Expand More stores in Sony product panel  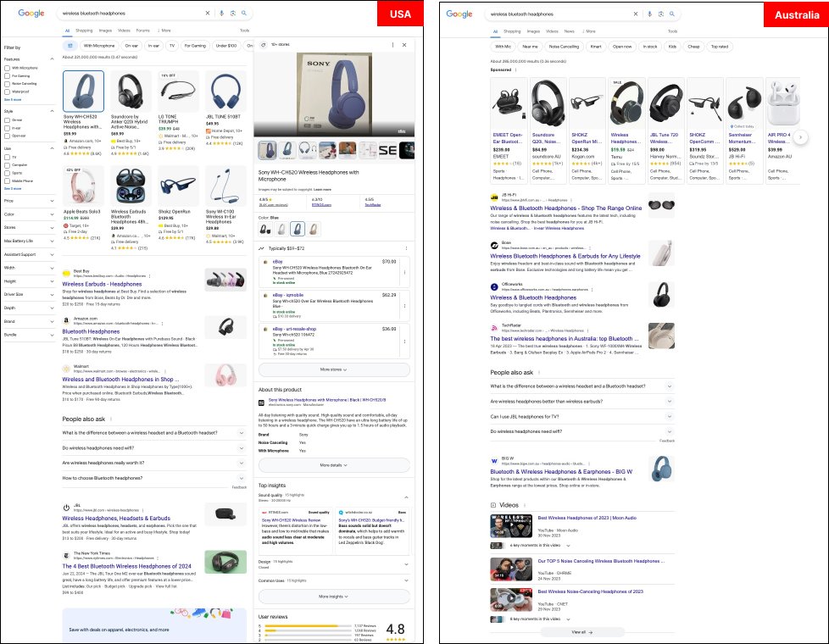click(x=334, y=369)
